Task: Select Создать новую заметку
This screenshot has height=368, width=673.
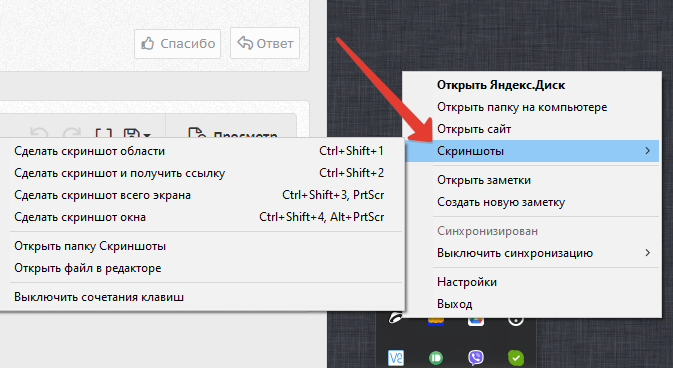Action: click(532, 202)
